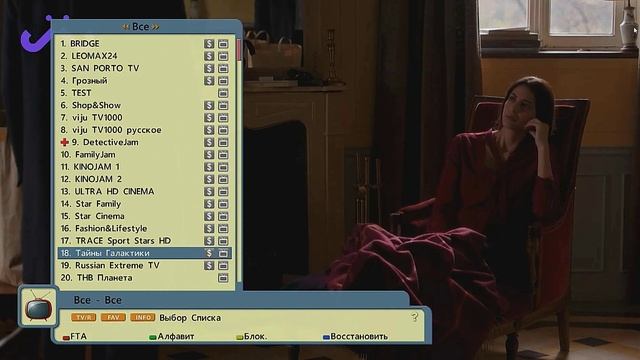The width and height of the screenshot is (640, 360).
Task: Click the Все - Все info label
Action: (98, 300)
